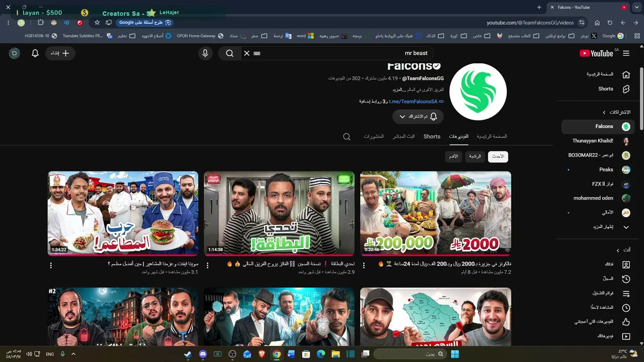Click the Create (إنشاء) plus button
The width and height of the screenshot is (644, 362).
tap(60, 53)
